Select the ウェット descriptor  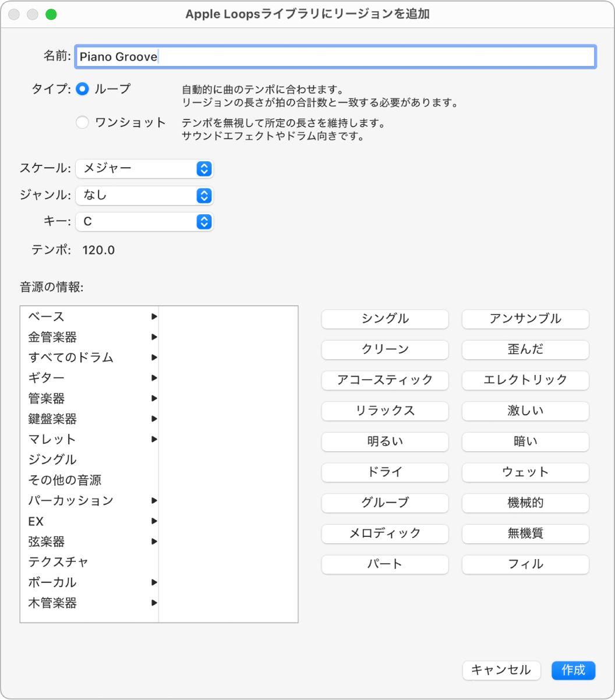[x=525, y=472]
